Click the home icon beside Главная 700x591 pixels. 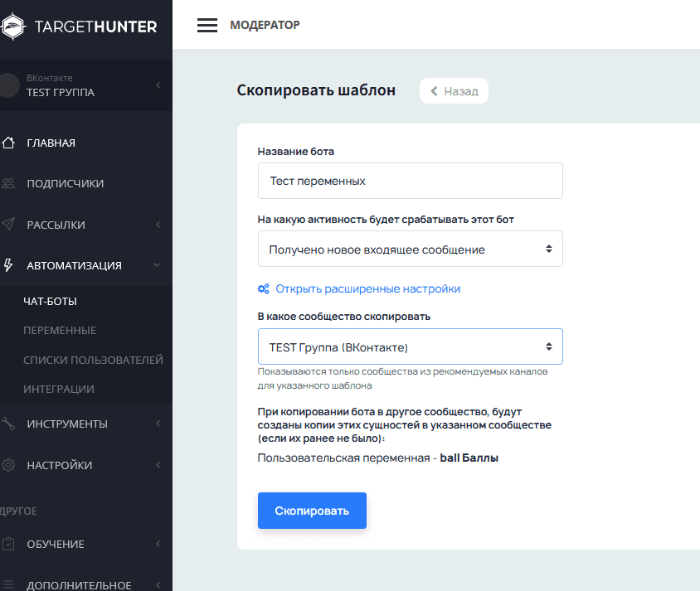click(x=8, y=143)
